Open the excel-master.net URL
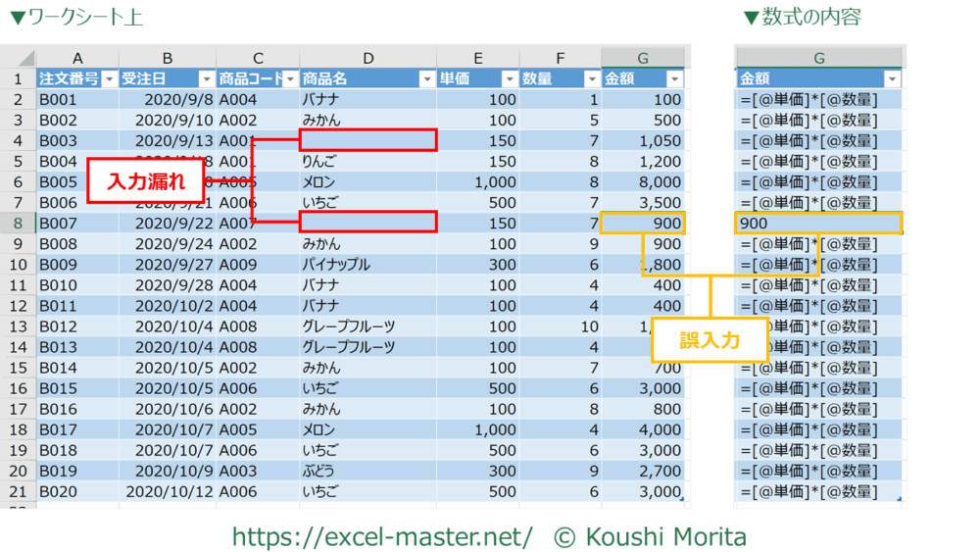The height and width of the screenshot is (552, 980). point(382,536)
